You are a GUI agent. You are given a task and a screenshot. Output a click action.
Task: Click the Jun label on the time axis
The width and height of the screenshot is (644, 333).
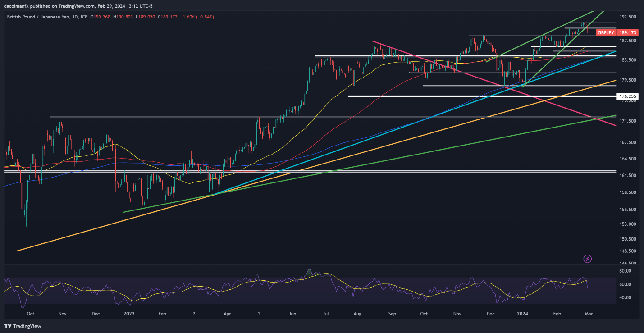[x=292, y=313]
